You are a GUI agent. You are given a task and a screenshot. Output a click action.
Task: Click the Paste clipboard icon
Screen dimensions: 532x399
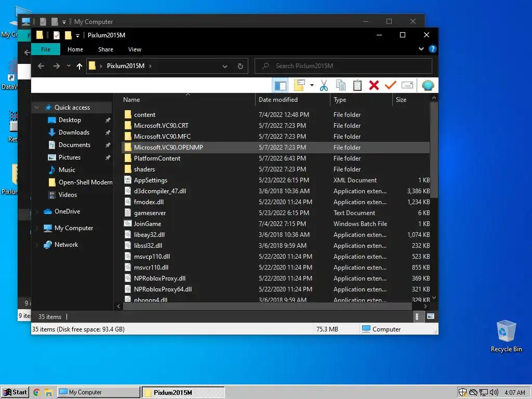click(357, 86)
